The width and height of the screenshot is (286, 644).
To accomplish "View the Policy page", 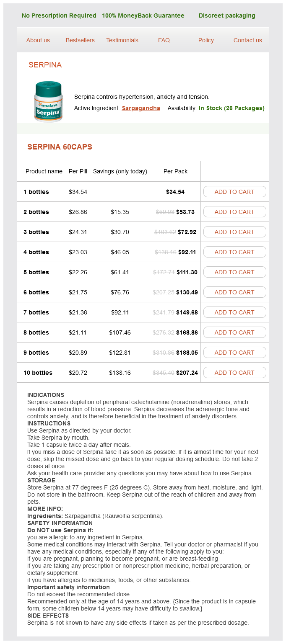I will (206, 40).
